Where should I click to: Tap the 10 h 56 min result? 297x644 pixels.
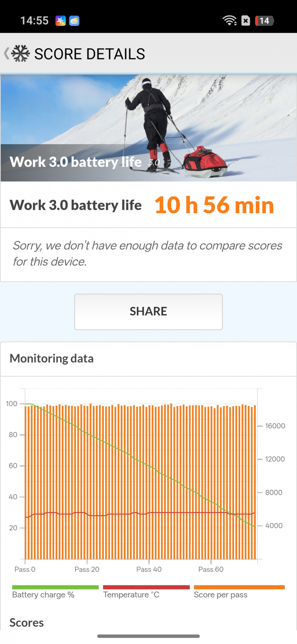tap(214, 205)
